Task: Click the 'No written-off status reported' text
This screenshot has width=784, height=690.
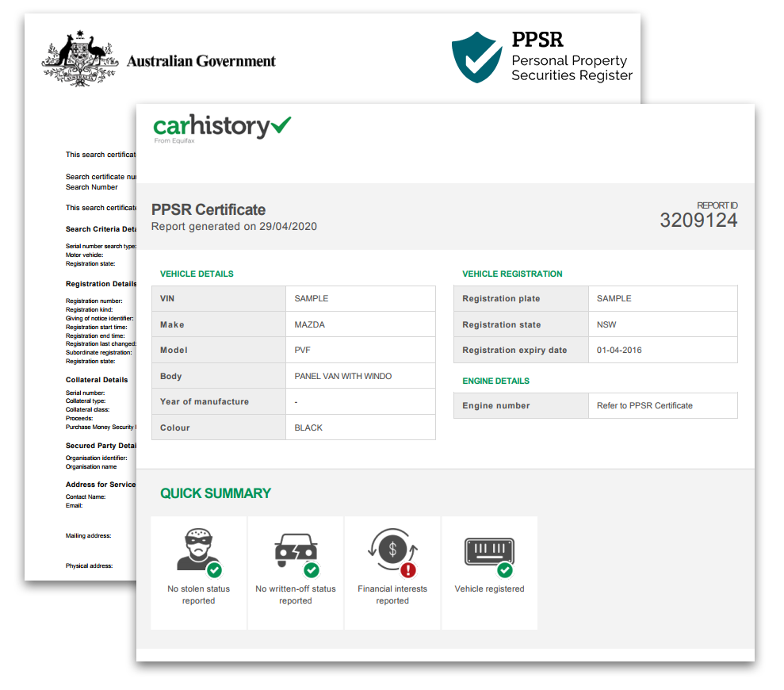Action: pos(296,594)
